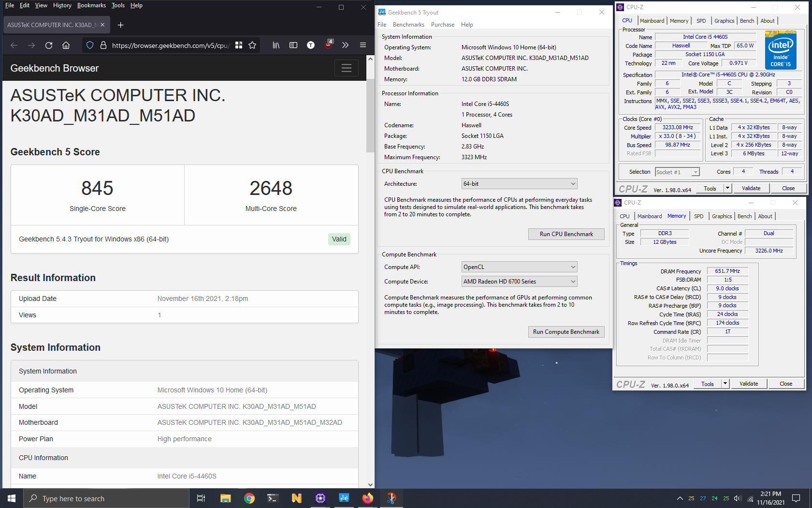This screenshot has height=508, width=812.
Task: Open Tools dropdown arrow in upper CPU-Z
Action: pyautogui.click(x=728, y=188)
